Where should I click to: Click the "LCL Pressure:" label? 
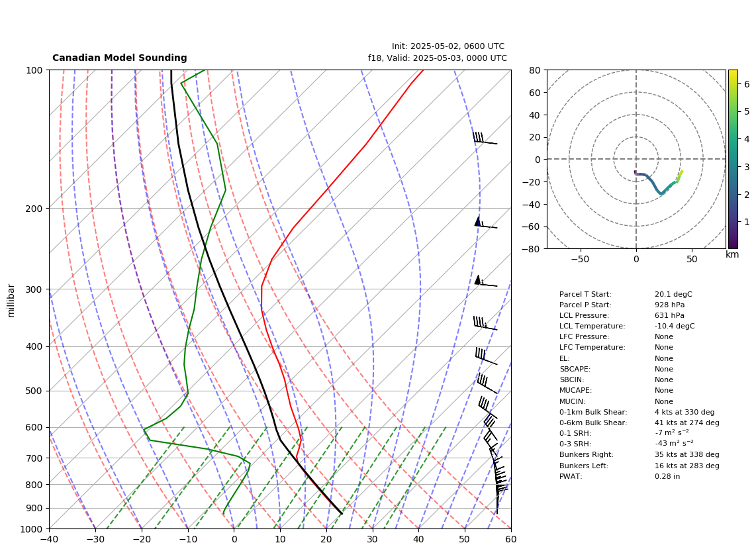point(585,315)
